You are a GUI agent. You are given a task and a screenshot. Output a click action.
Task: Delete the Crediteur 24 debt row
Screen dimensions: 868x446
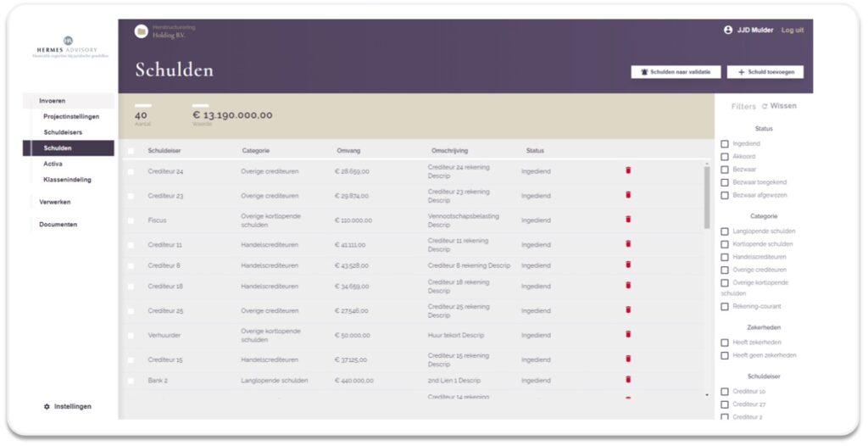point(628,170)
